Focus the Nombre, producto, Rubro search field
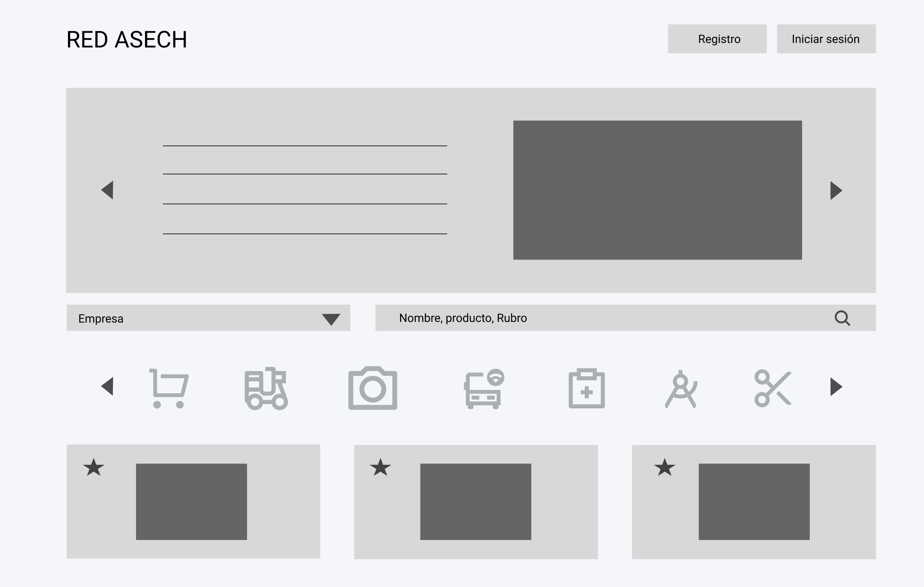The height and width of the screenshot is (587, 924). pyautogui.click(x=625, y=318)
